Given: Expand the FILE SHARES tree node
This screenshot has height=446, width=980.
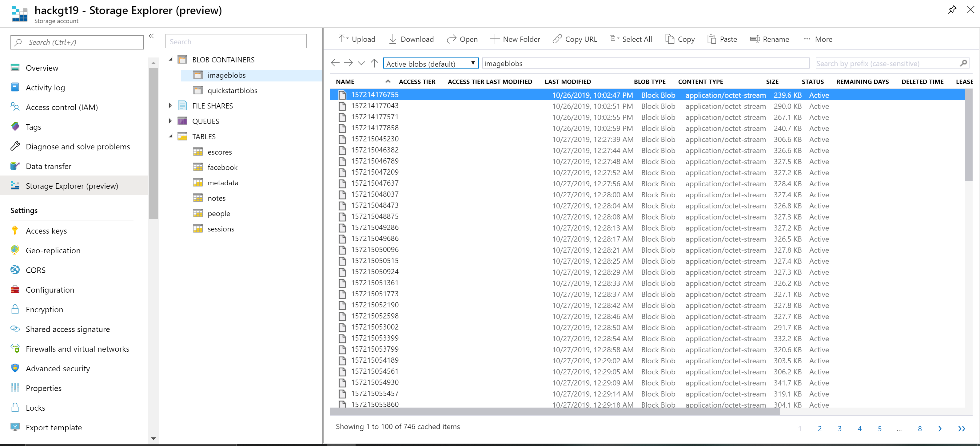Looking at the screenshot, I should coord(170,106).
